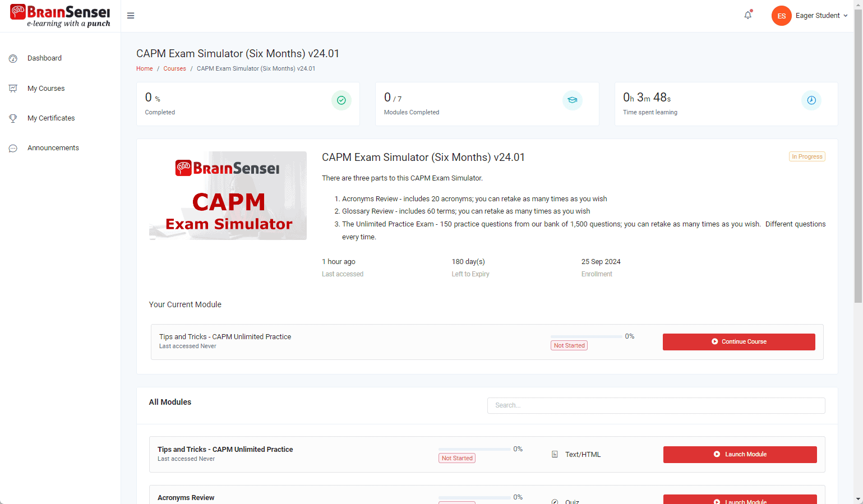
Task: Go to Courses breadcrumb link
Action: coord(174,68)
